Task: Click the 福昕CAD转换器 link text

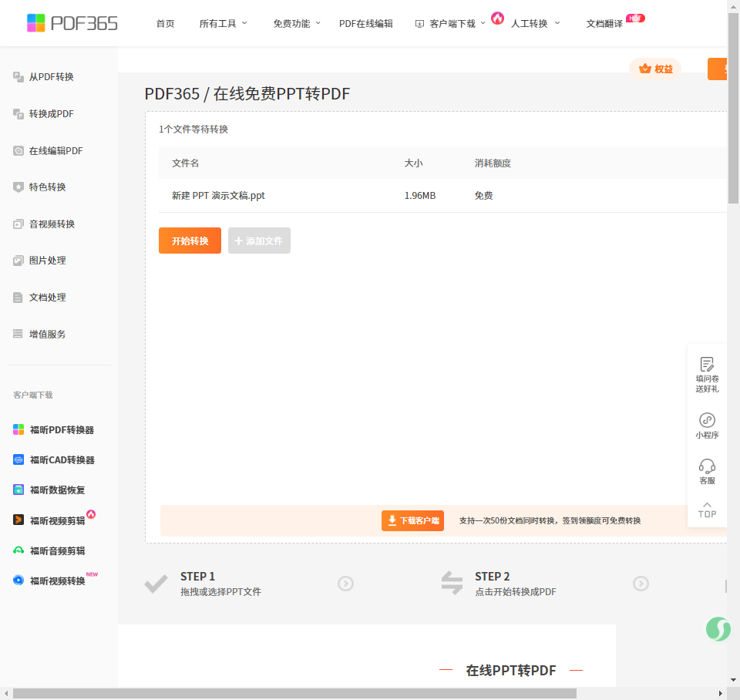Action: [62, 459]
